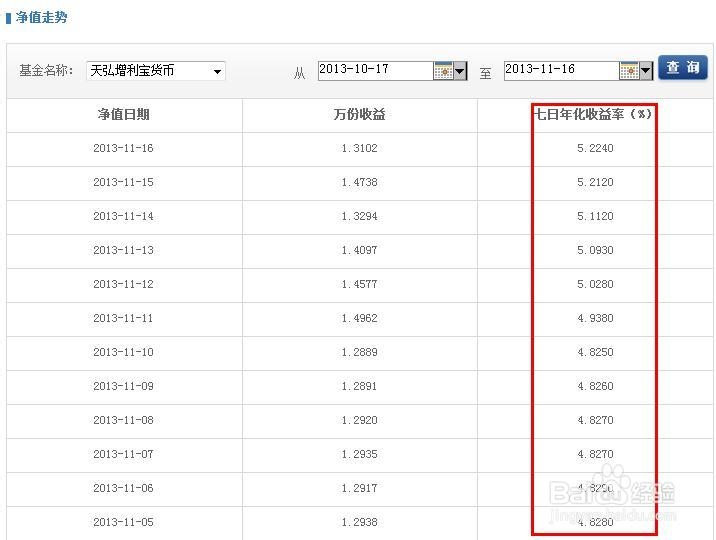
Task: Click the 1.2935 earnings value
Action: 359,454
